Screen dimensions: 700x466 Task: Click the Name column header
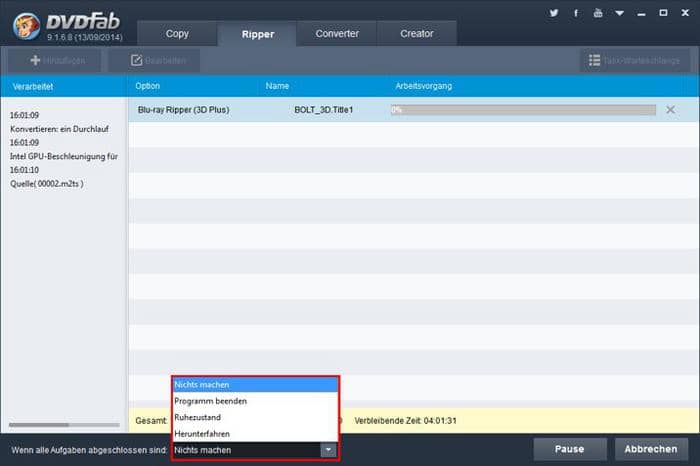[277, 86]
